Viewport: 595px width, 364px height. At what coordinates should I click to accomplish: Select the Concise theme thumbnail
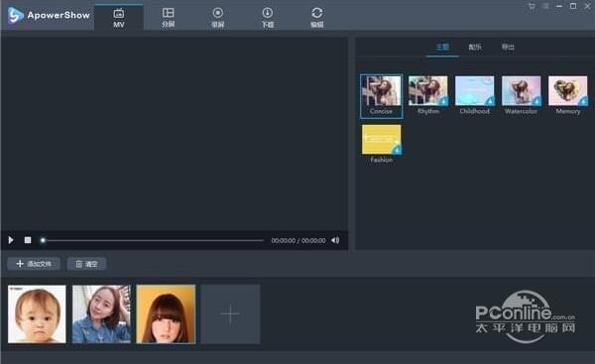point(381,96)
